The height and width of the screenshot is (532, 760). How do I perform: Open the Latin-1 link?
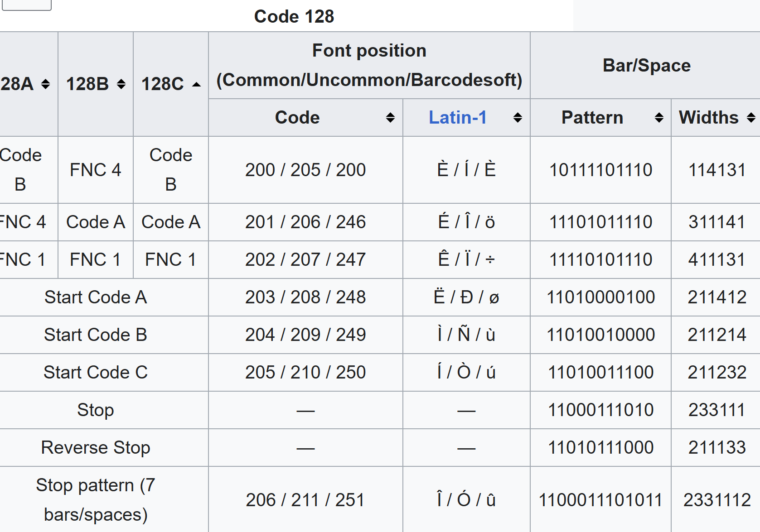click(457, 118)
